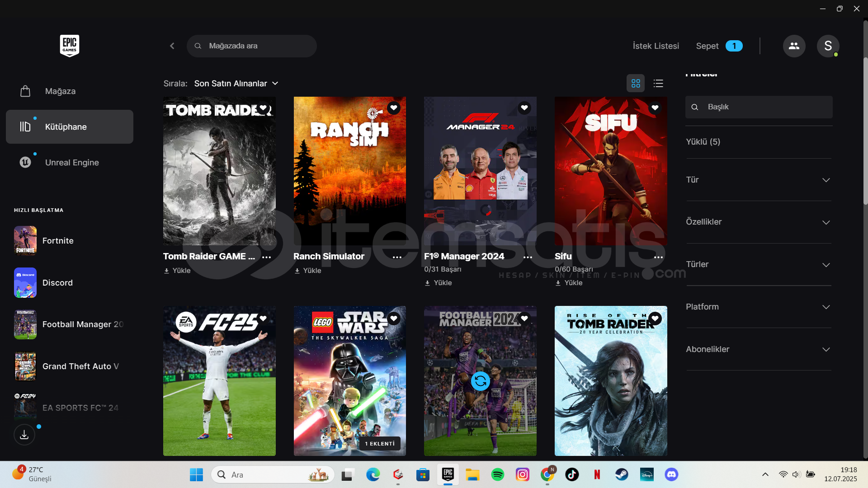Click Yükle under Tomb Raider GAME
The height and width of the screenshot is (488, 868).
(x=177, y=271)
